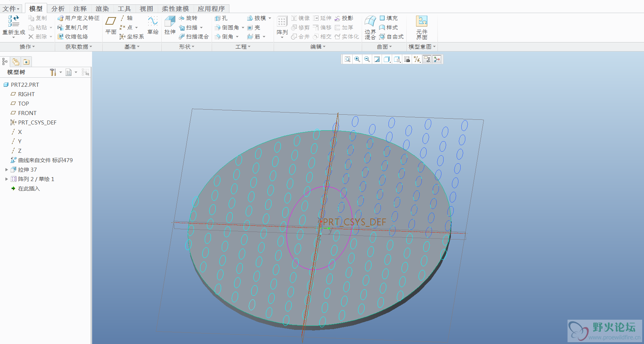Open the Saved Orientations icon
644x344 pixels.
(x=397, y=60)
